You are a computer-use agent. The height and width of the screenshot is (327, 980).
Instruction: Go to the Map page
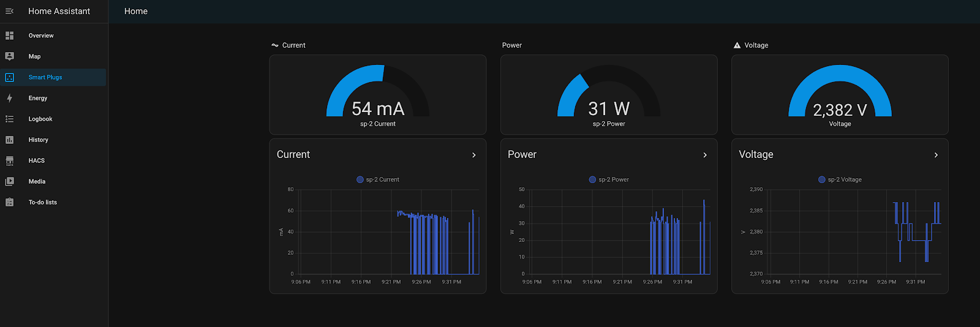click(x=53, y=56)
